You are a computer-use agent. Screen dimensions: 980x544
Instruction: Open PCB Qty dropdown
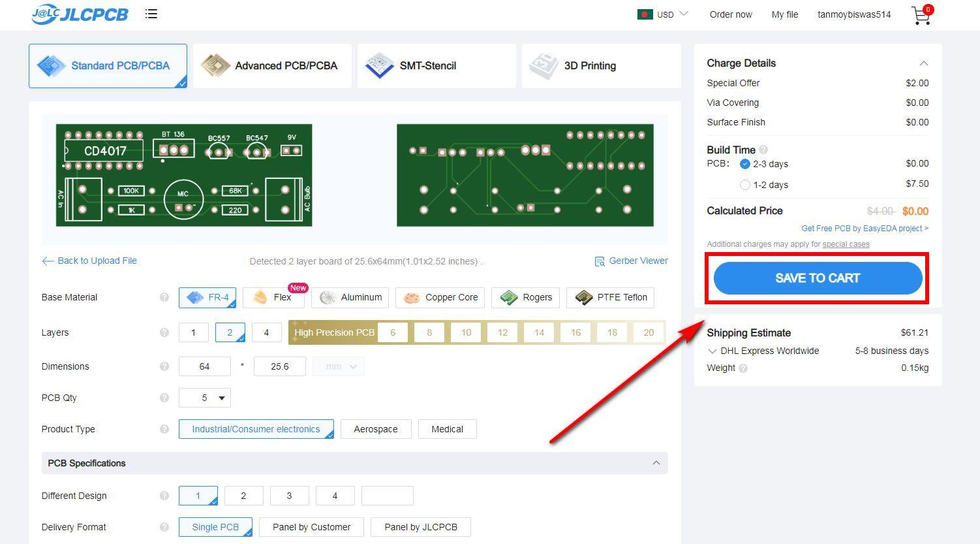pos(204,398)
